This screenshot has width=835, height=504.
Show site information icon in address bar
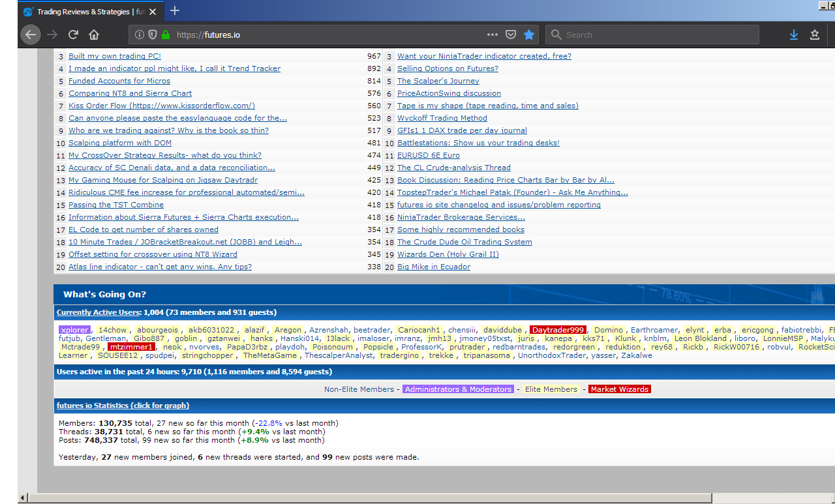tap(140, 35)
